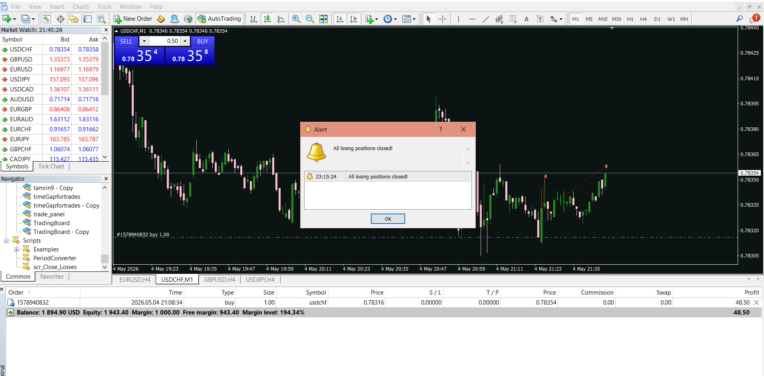Toggle the AutoTrading button
Screen dimensions: 764x376
[x=219, y=19]
